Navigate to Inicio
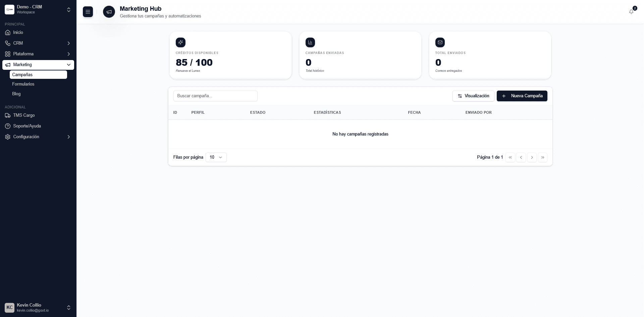The width and height of the screenshot is (644, 317). coord(38,33)
